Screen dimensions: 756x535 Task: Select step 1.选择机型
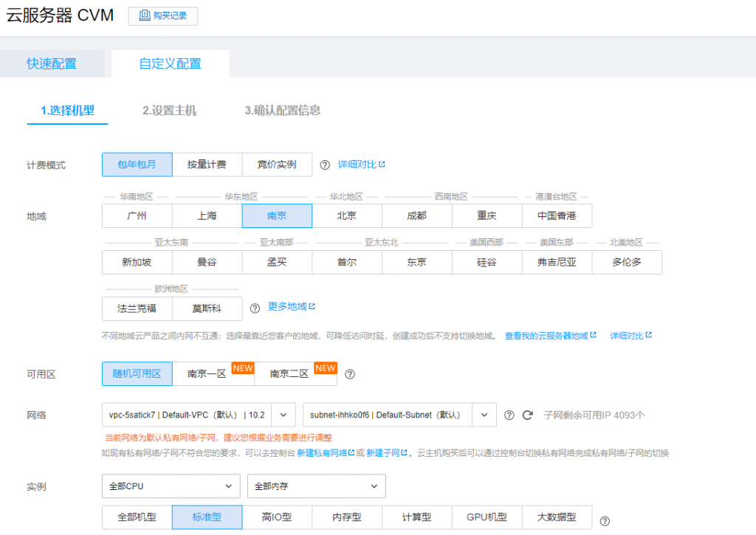67,111
